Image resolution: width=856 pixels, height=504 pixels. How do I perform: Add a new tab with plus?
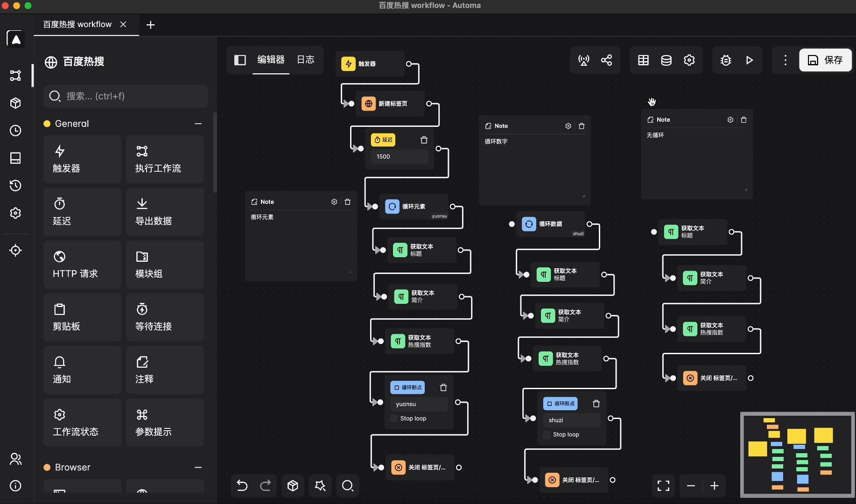[x=150, y=25]
